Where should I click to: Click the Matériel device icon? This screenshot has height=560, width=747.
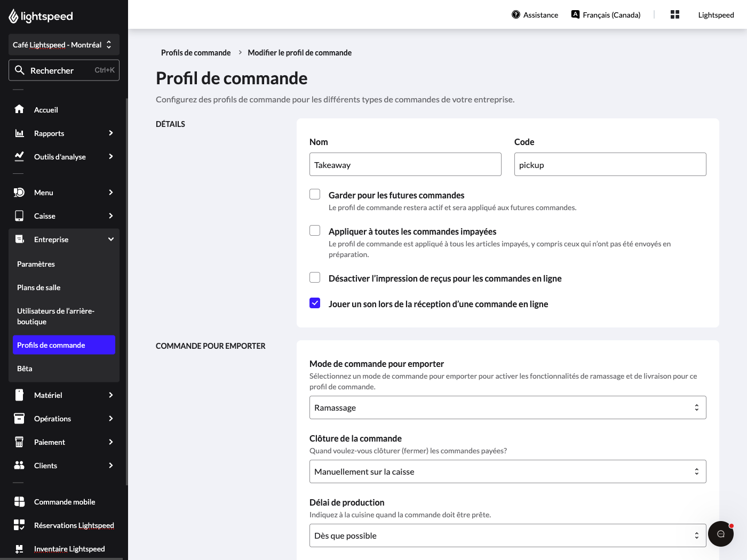pyautogui.click(x=19, y=395)
